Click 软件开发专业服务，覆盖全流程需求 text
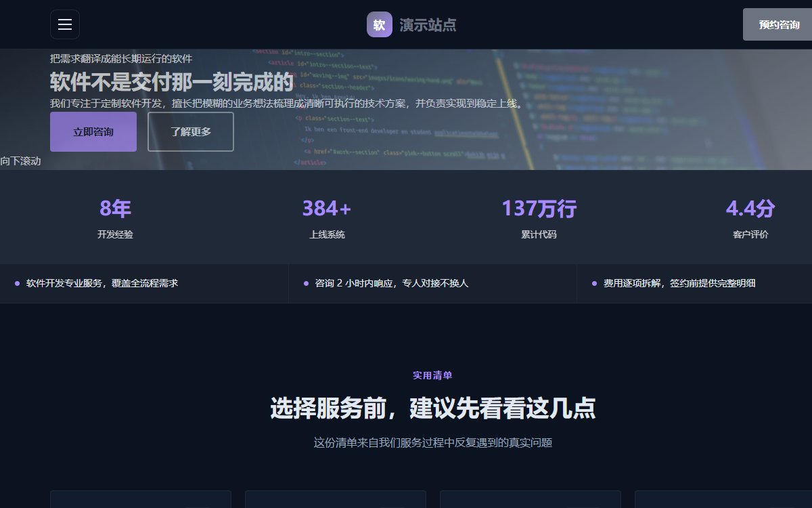Viewport: 812px width, 508px height. click(102, 283)
